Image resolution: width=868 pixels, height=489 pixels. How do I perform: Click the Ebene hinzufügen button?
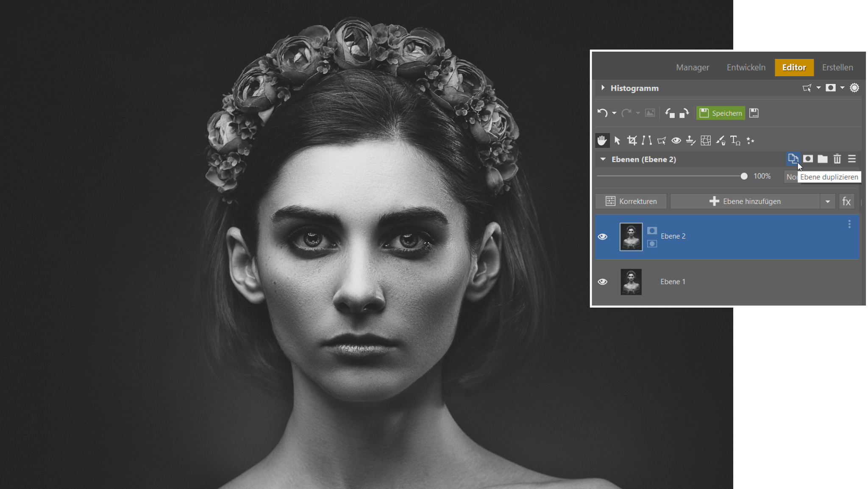745,201
